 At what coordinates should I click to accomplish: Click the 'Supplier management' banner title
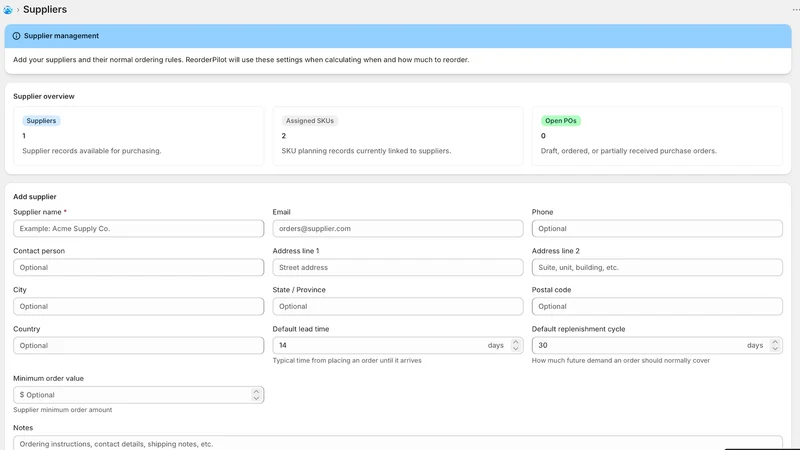[61, 36]
